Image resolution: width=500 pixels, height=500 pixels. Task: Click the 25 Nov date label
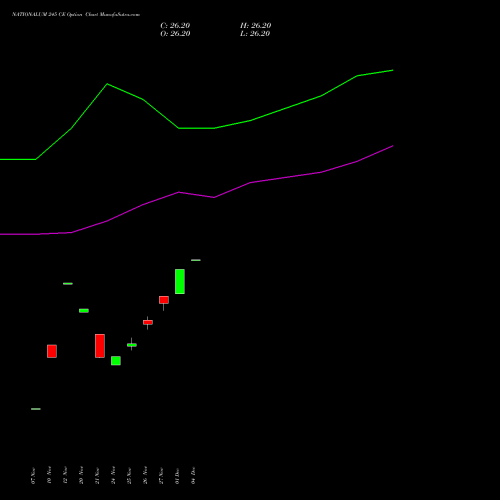[x=129, y=476]
